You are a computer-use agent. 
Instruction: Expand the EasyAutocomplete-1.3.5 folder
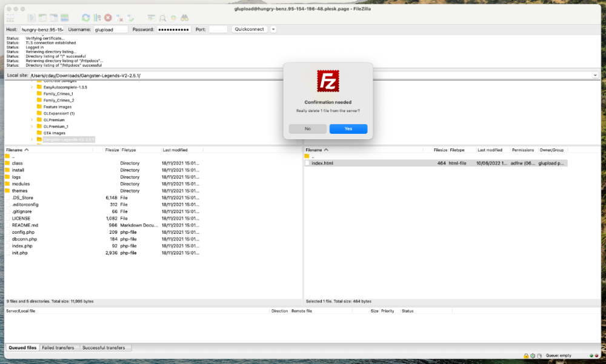[x=32, y=87]
